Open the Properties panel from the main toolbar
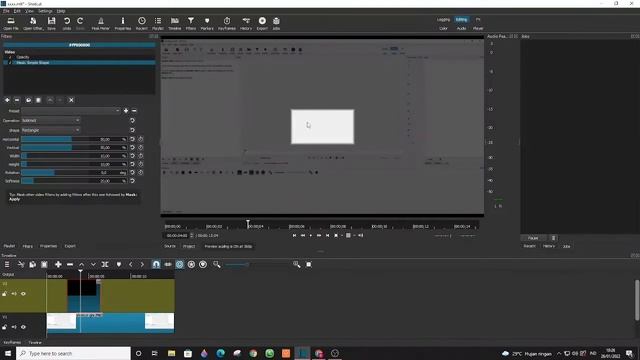This screenshot has height=360, width=640. [122, 23]
